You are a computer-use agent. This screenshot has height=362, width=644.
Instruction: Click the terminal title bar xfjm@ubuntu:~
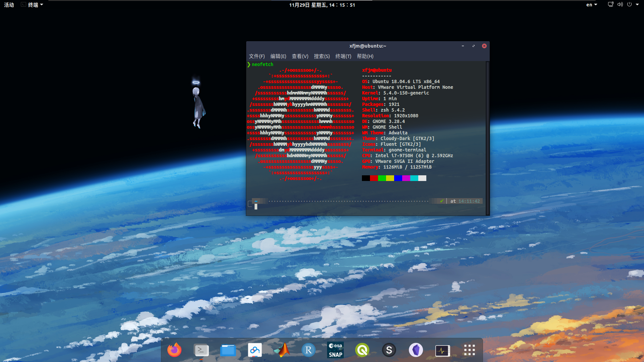pos(368,46)
